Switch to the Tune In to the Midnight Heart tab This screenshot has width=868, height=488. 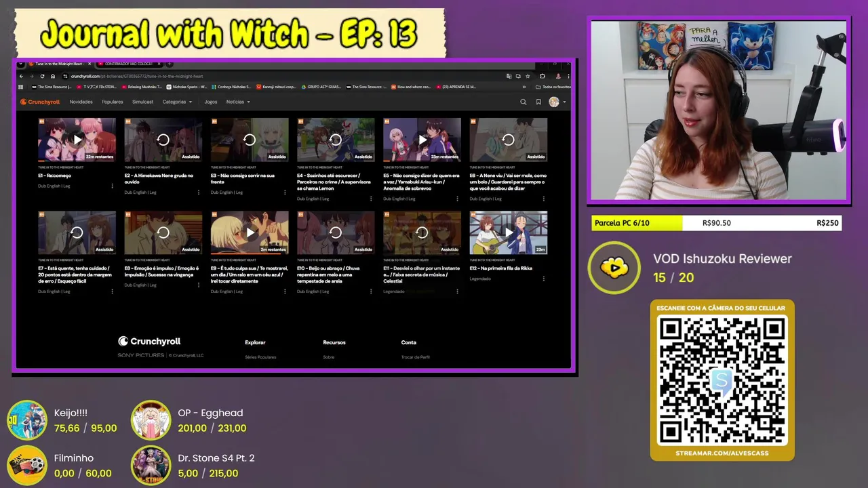point(58,64)
